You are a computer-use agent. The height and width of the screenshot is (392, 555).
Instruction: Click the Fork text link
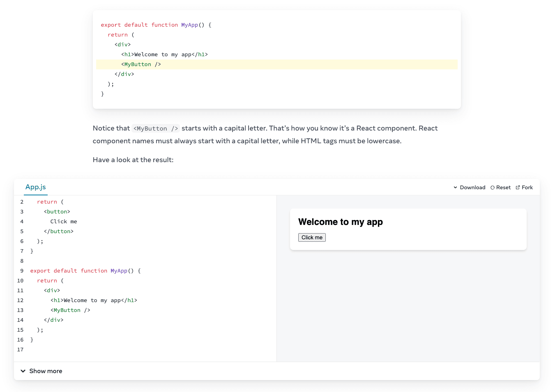tap(527, 188)
